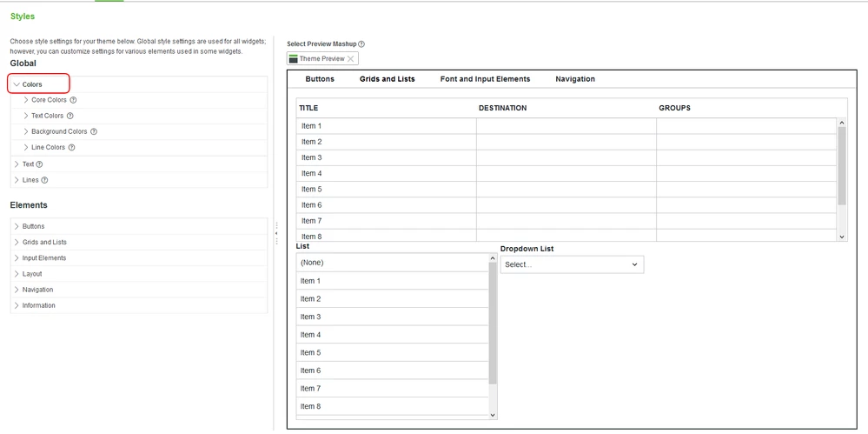Viewport: 868px width, 434px height.
Task: Select Item 4 row in the grid
Action: point(567,173)
